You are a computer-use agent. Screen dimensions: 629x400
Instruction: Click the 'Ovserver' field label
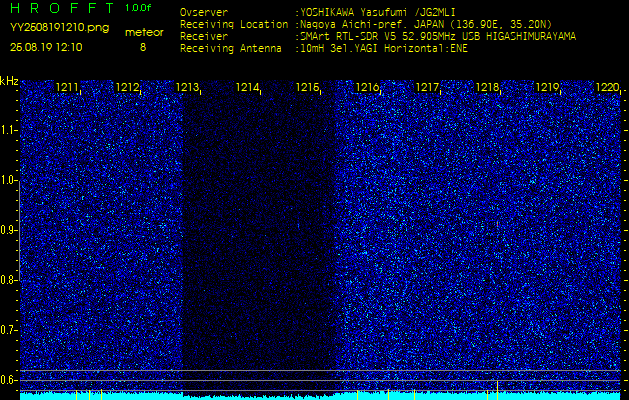coord(204,12)
